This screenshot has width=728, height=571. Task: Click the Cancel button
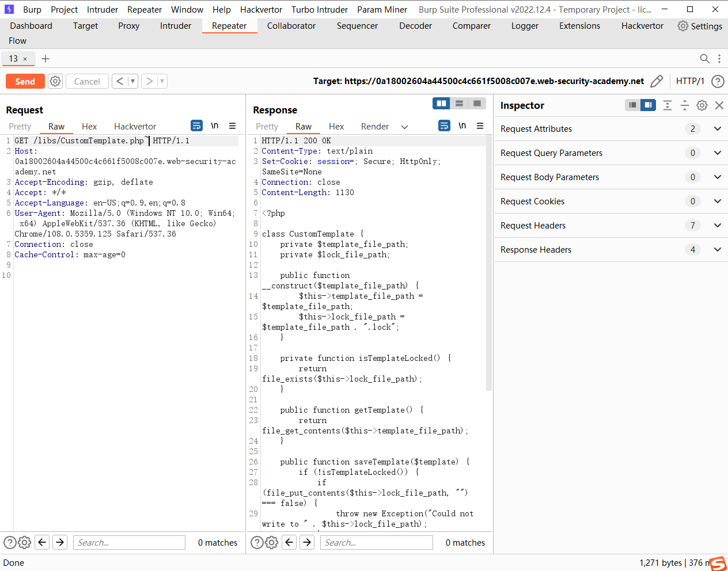click(87, 81)
